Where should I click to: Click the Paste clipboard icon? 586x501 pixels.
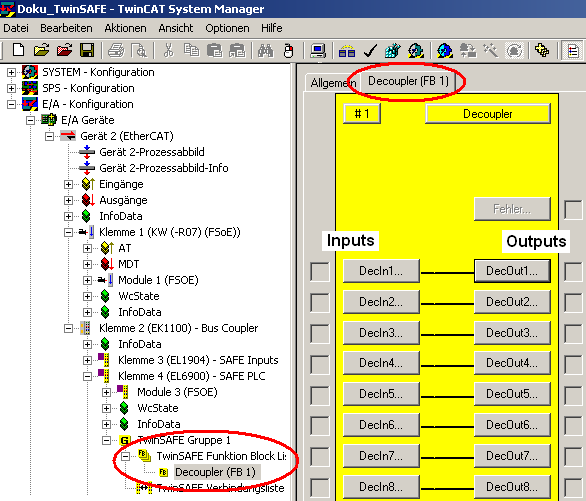[x=215, y=50]
